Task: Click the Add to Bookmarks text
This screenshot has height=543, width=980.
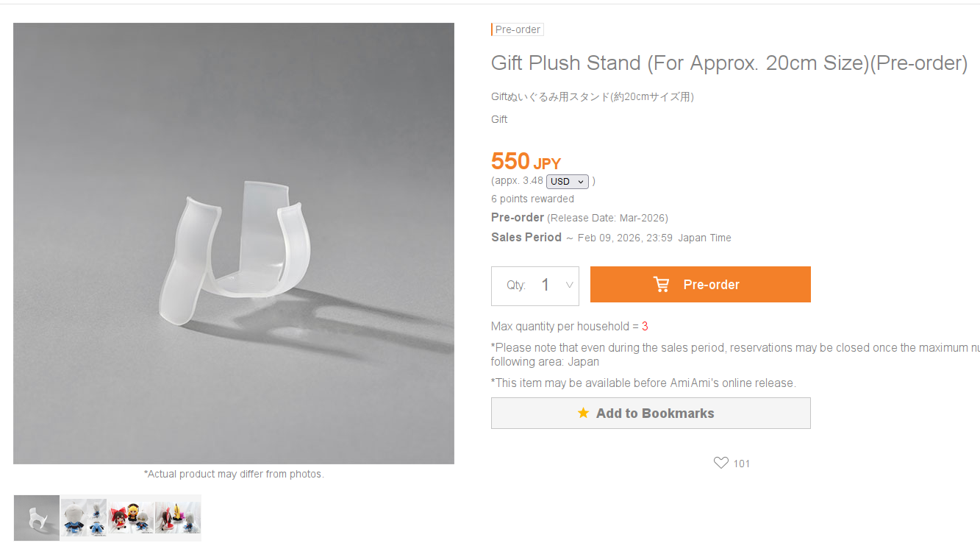Action: click(655, 414)
